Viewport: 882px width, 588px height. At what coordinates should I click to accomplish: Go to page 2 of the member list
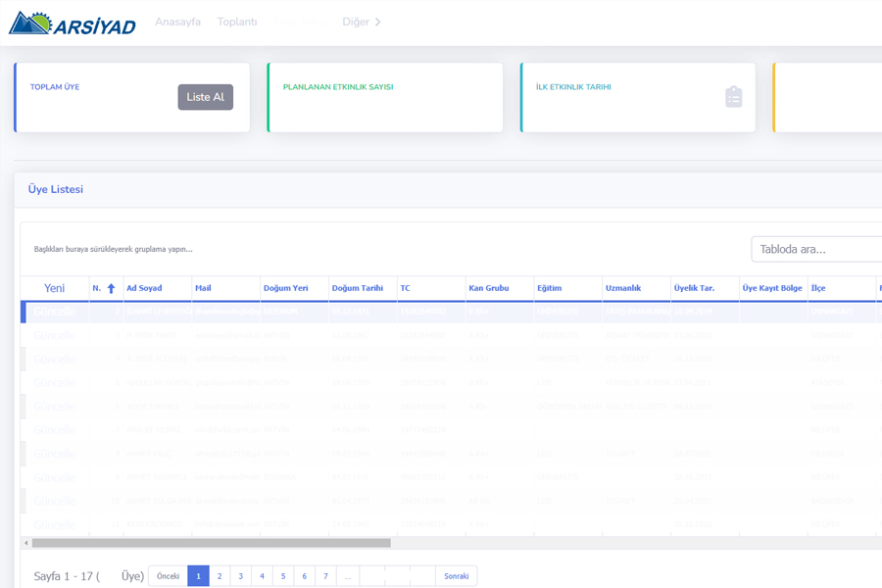(220, 576)
